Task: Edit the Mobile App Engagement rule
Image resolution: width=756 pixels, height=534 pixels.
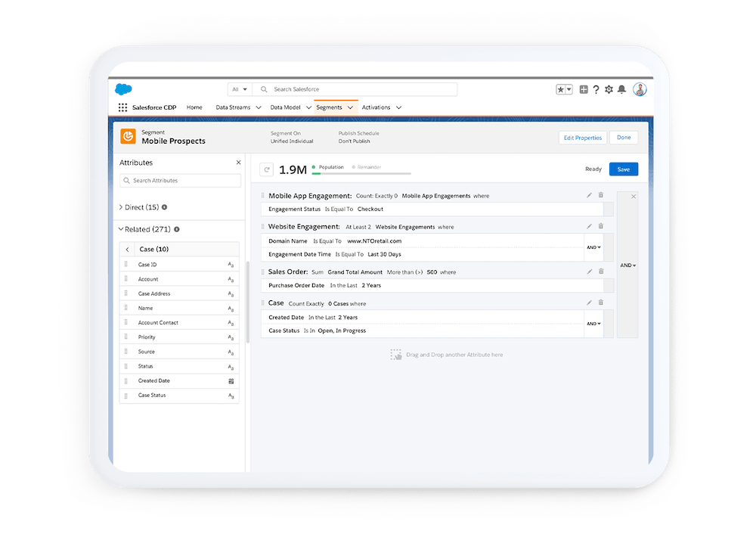Action: coord(589,195)
